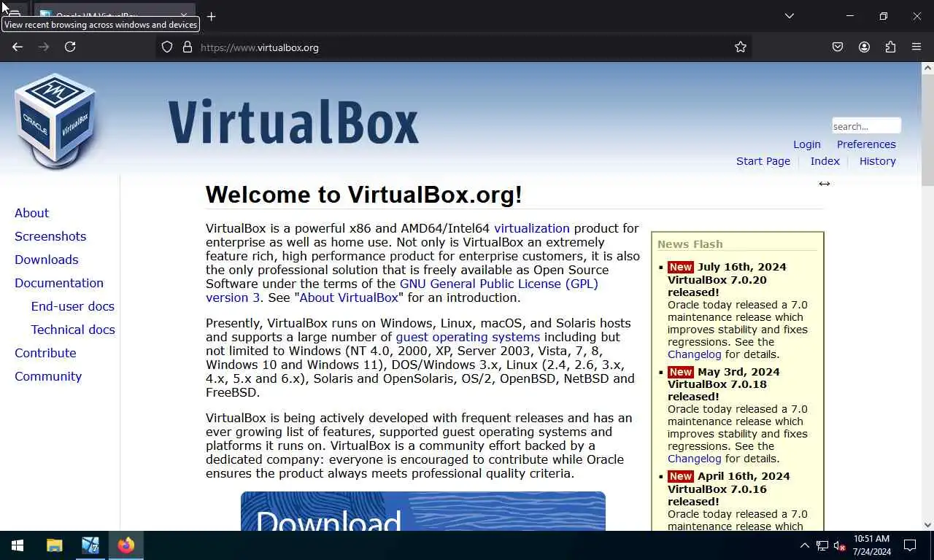Viewport: 934px width, 560px height.
Task: Open the Firefox account icon
Action: (x=864, y=47)
